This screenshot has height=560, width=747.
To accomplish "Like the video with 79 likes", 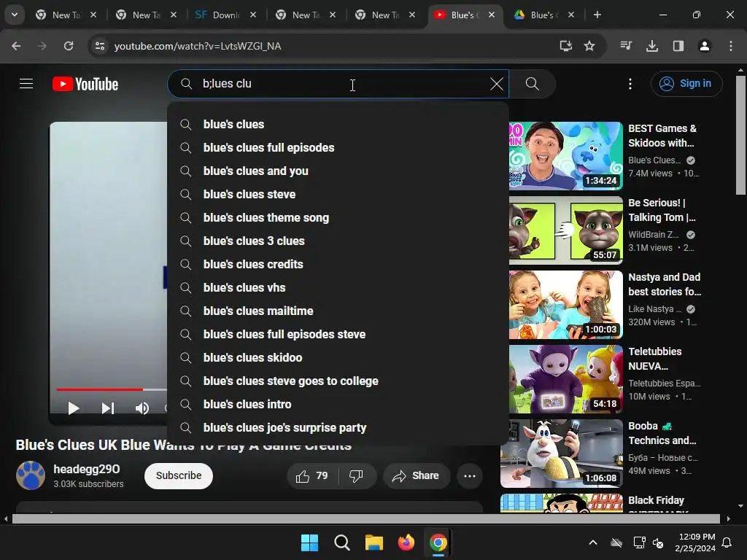I will point(312,475).
